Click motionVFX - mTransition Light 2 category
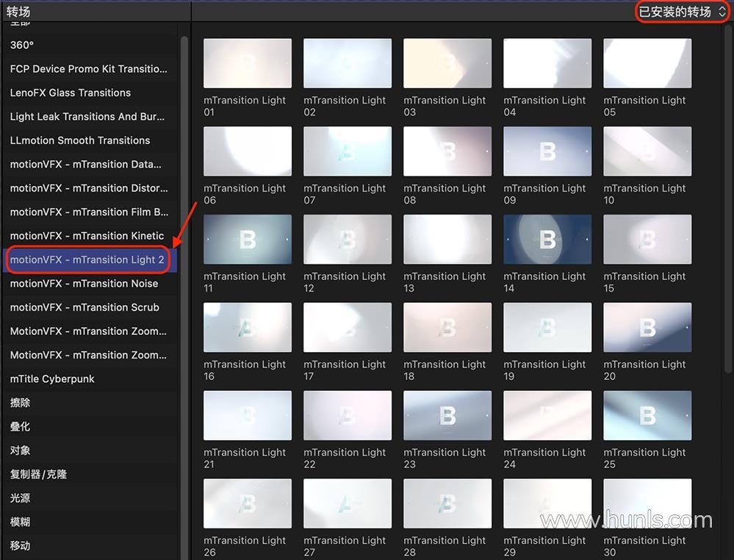This screenshot has height=560, width=734. click(90, 260)
